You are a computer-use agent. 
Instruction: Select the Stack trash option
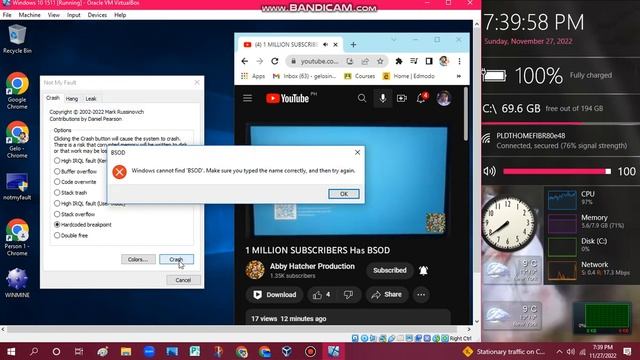click(x=71, y=193)
